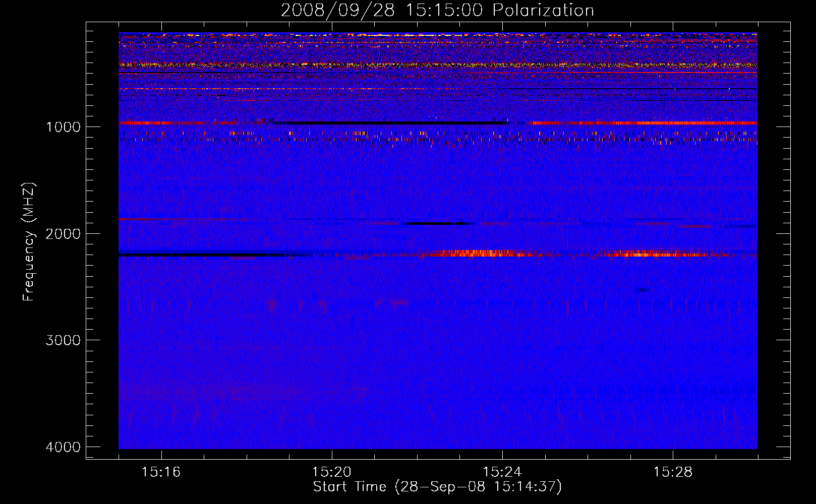Click the 'Start Time (28-Sep-08 15:14:37)' label
The image size is (816, 504).
(x=437, y=487)
